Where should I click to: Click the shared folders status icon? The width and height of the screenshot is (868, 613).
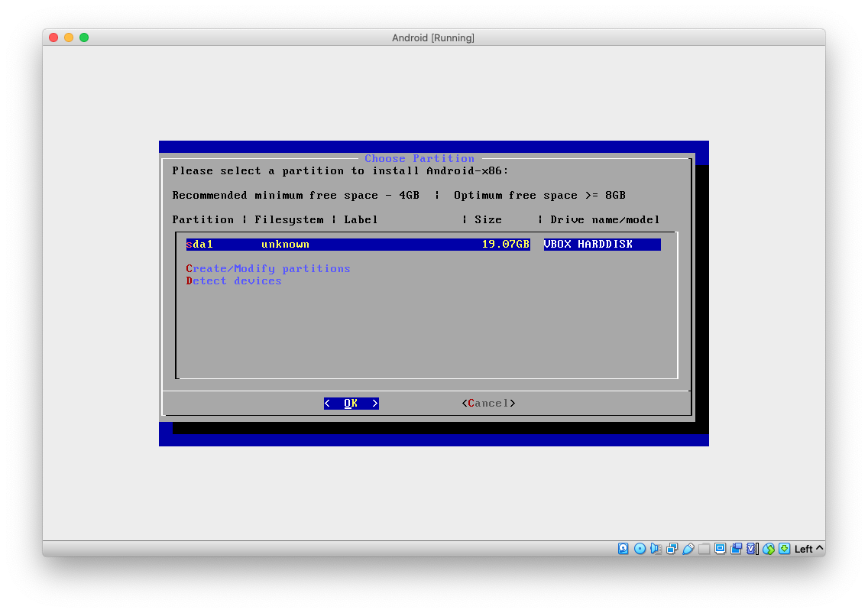point(704,549)
